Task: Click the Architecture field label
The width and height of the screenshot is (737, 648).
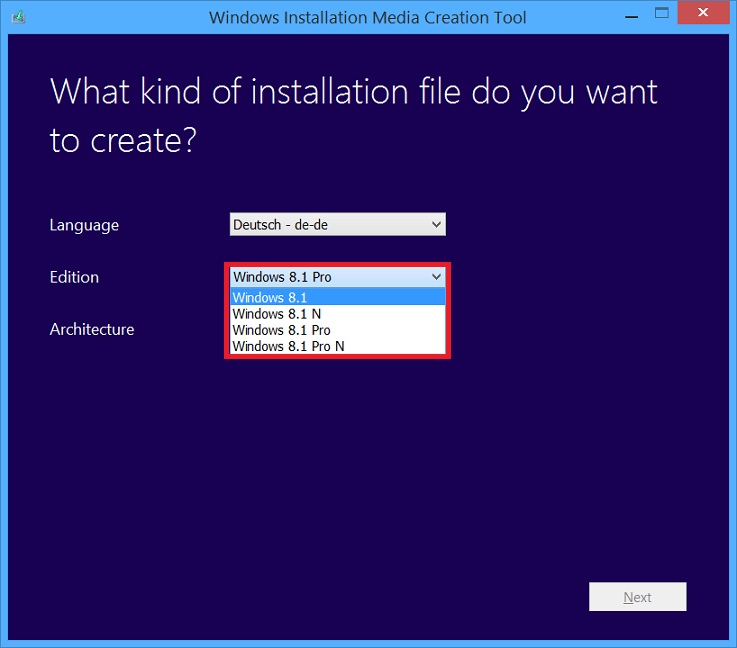Action: [x=92, y=329]
